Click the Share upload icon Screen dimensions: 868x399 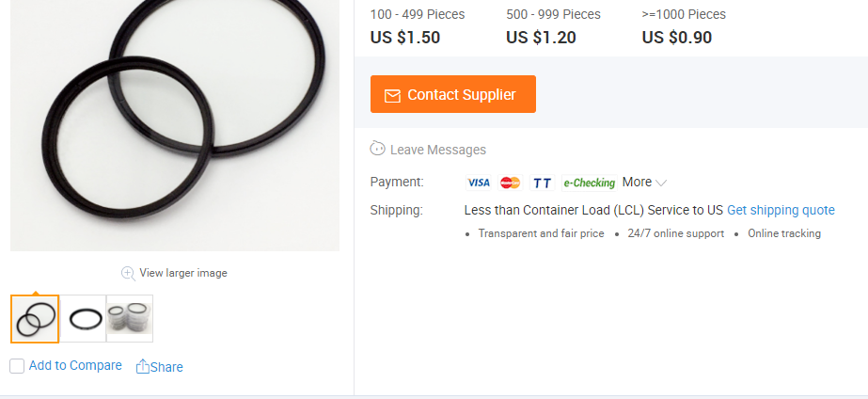point(142,366)
